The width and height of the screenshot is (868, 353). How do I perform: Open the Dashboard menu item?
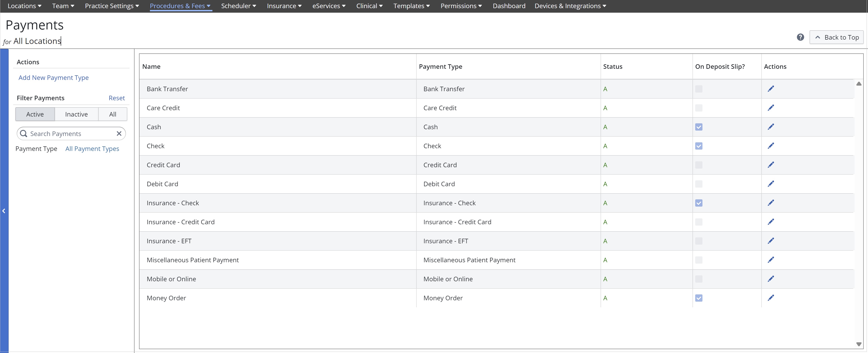click(x=509, y=6)
